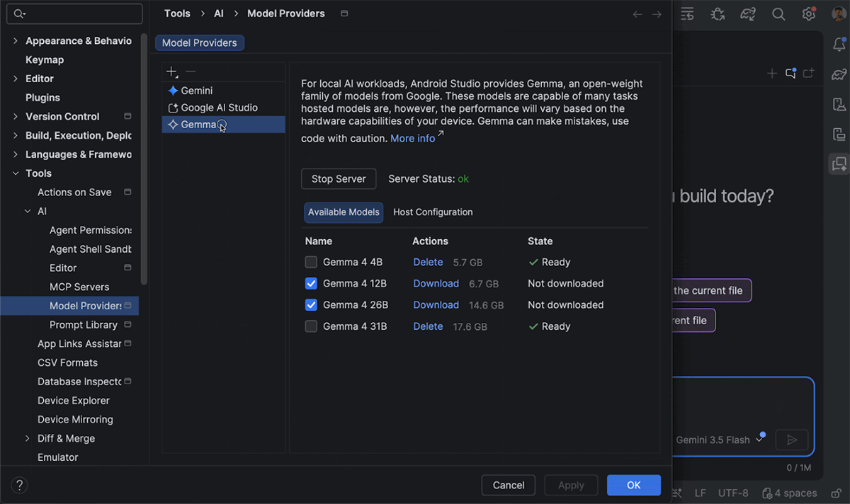Enable the Gemma 4 31B checkbox
This screenshot has height=504, width=850.
(311, 326)
